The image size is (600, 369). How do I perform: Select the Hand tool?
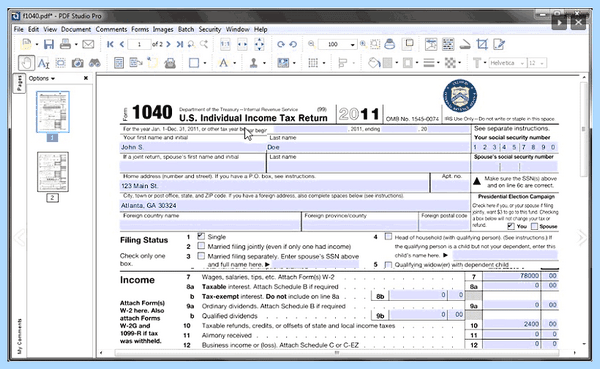click(x=26, y=63)
